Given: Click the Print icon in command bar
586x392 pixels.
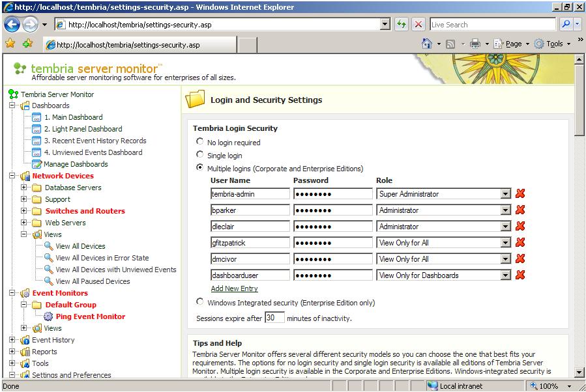Looking at the screenshot, I should pos(475,44).
